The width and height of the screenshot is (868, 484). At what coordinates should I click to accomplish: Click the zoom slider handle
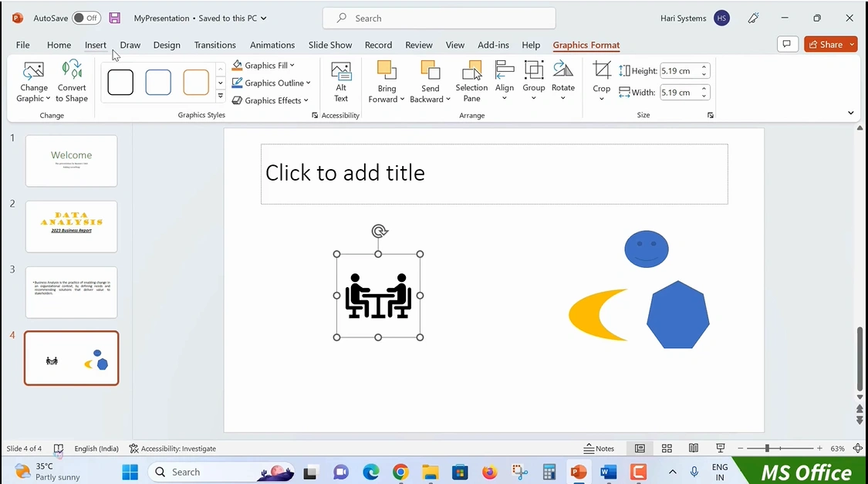[767, 448]
